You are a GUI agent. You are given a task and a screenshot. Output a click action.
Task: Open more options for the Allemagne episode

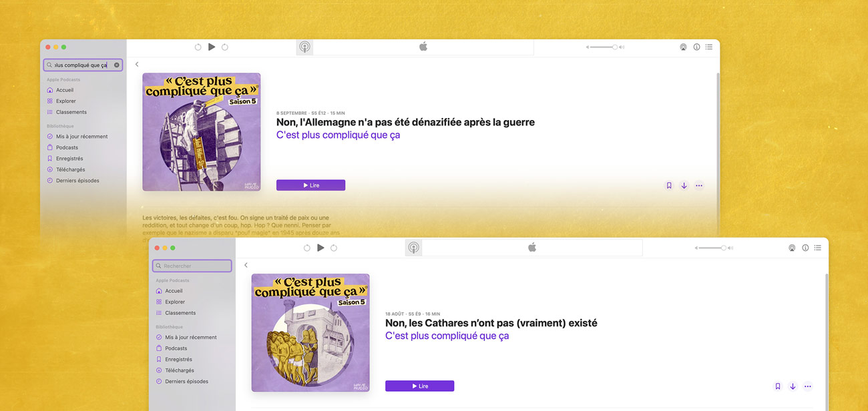(699, 185)
